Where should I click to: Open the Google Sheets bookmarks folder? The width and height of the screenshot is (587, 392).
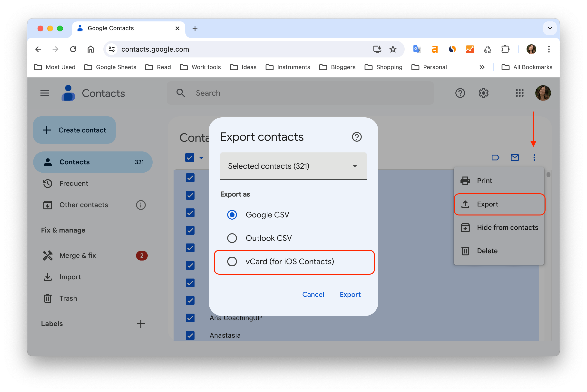pyautogui.click(x=110, y=67)
